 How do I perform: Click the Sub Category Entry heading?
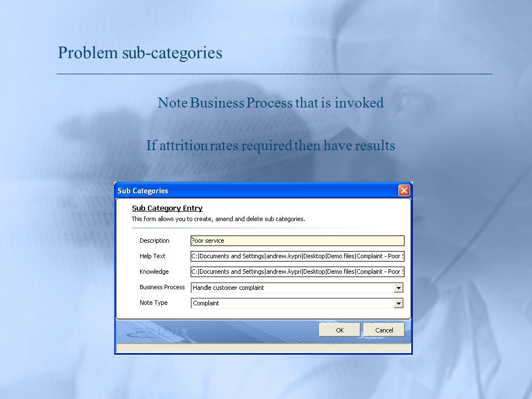(167, 208)
